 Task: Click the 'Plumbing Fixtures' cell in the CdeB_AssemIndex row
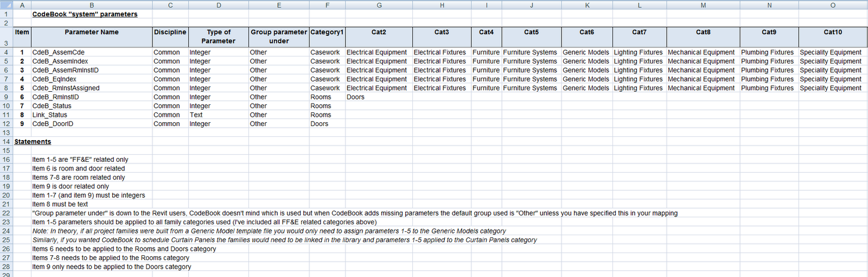[x=769, y=61]
